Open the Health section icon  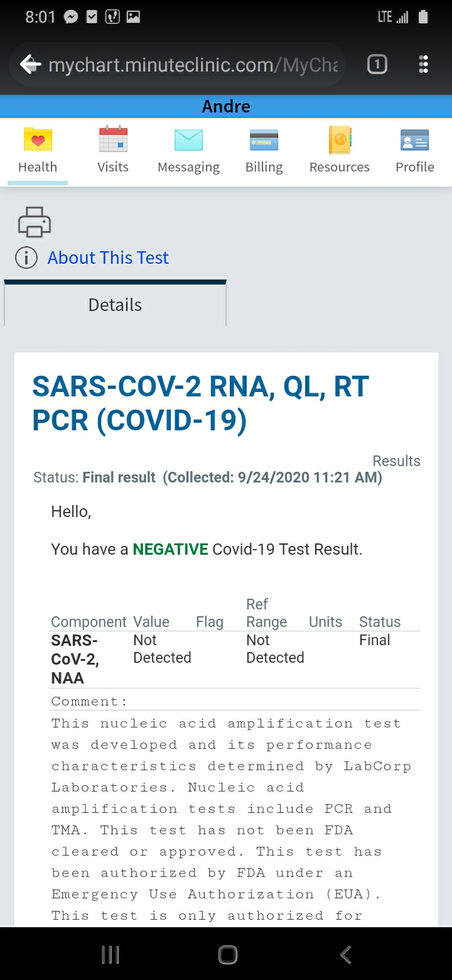(38, 139)
